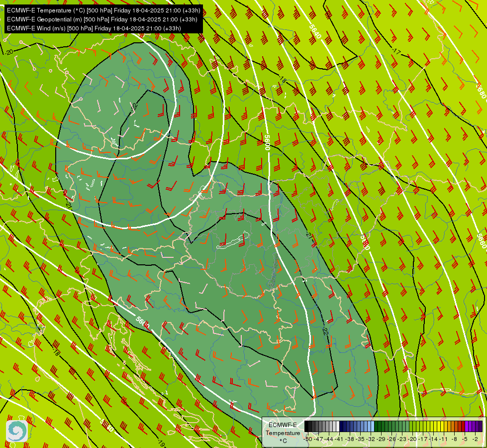The image size is (487, 448).
Task: Click the -5 label on the colour scale
Action: [x=465, y=439]
